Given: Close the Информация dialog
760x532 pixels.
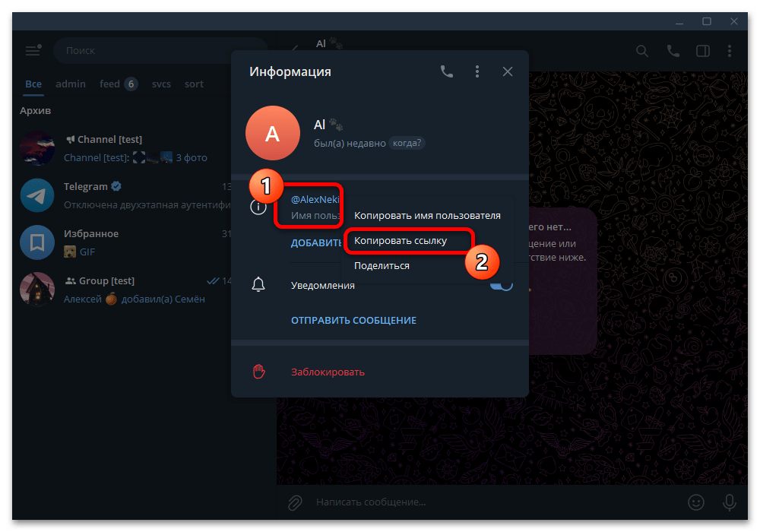Looking at the screenshot, I should 508,71.
